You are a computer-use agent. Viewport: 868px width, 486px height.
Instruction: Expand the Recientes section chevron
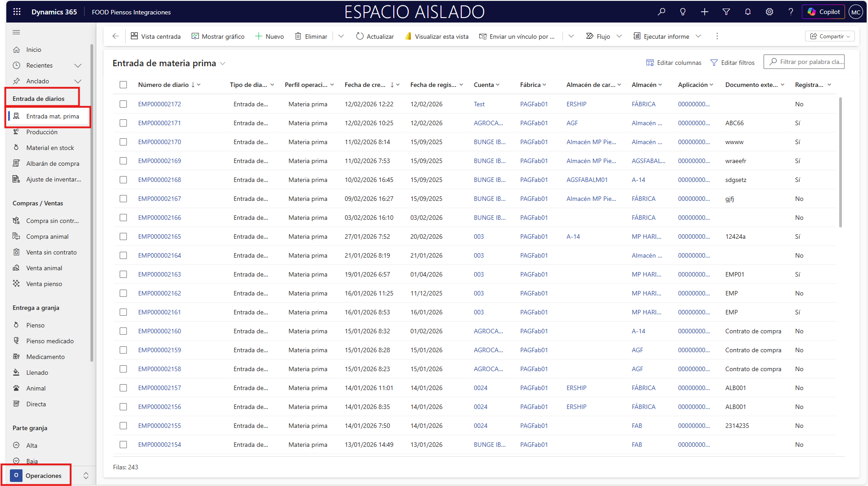point(78,65)
